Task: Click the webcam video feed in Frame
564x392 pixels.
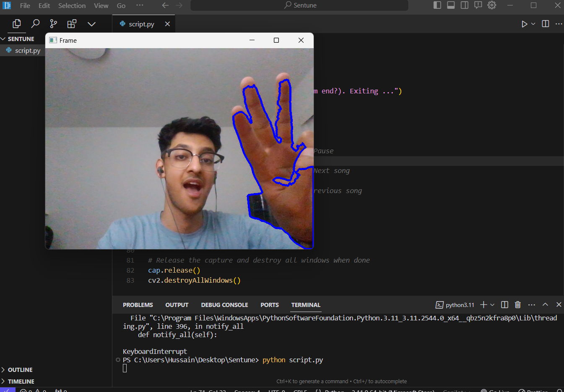Action: (x=179, y=149)
